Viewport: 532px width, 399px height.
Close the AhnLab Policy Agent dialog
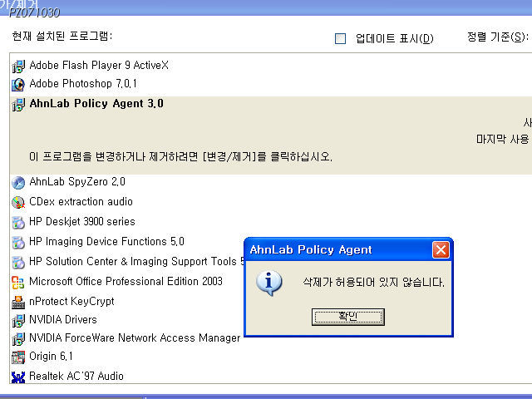click(x=441, y=250)
